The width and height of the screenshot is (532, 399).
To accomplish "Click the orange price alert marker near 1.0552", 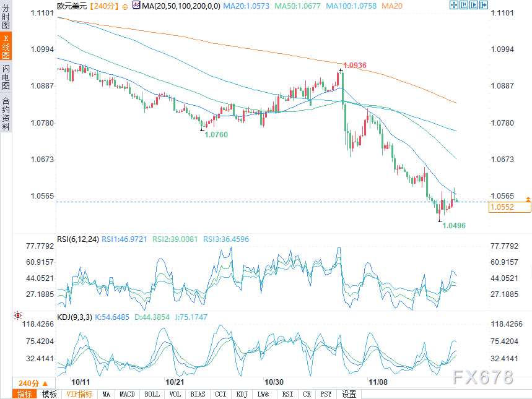I will (x=528, y=199).
